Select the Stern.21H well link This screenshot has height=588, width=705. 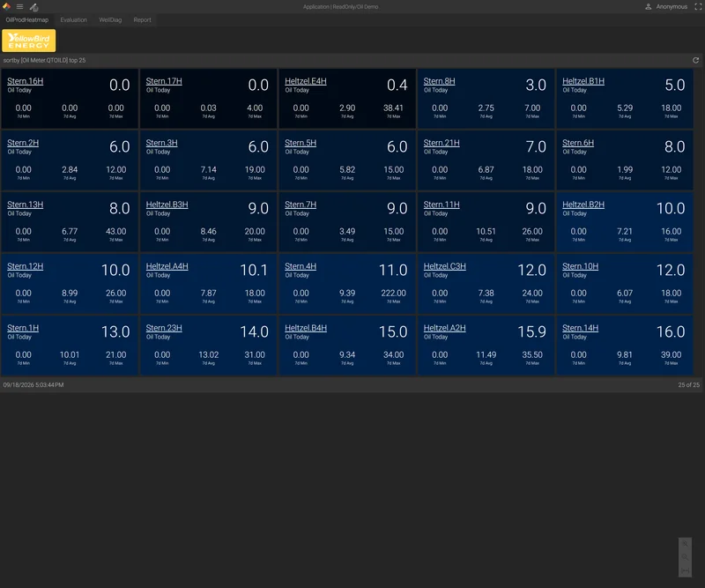point(442,143)
